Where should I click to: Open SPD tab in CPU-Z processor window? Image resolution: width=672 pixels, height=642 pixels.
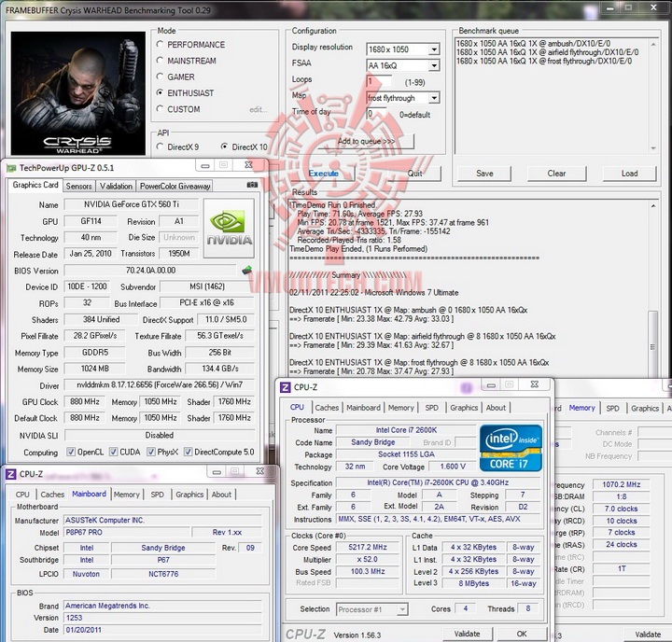(x=431, y=408)
